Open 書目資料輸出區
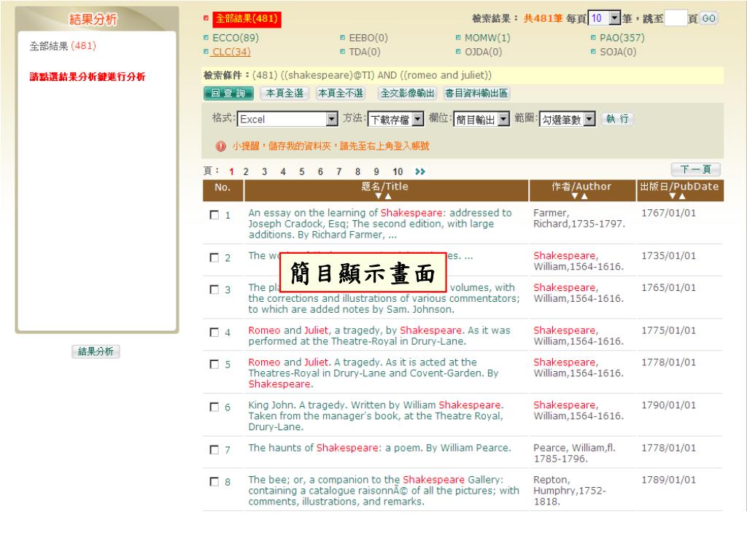This screenshot has width=747, height=560. click(476, 93)
